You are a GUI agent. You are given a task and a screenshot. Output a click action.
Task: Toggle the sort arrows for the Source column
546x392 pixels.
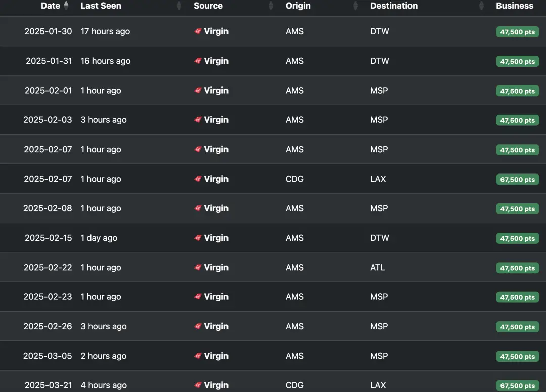click(271, 6)
